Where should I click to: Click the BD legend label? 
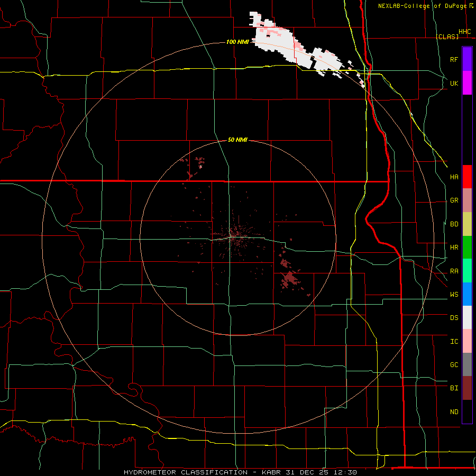click(454, 224)
